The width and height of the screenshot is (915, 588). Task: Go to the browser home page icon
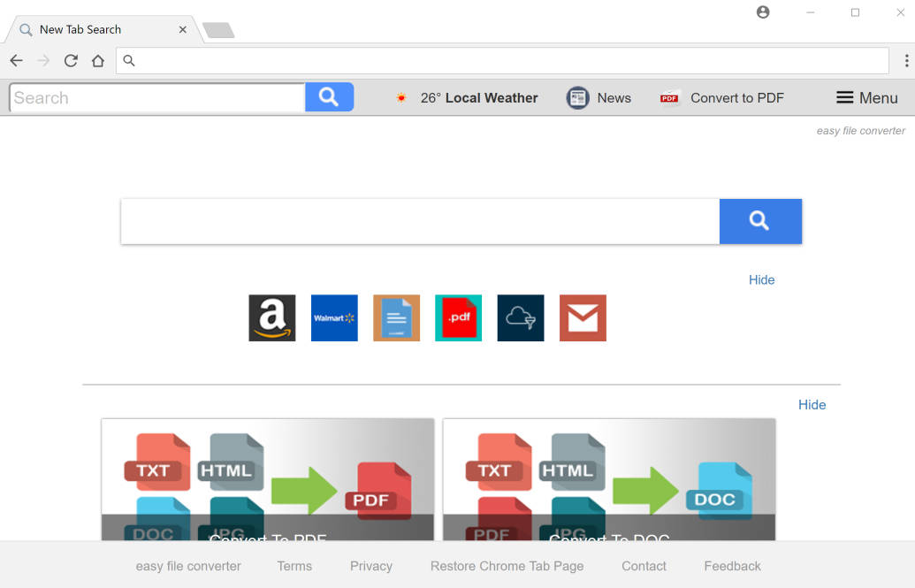click(98, 61)
